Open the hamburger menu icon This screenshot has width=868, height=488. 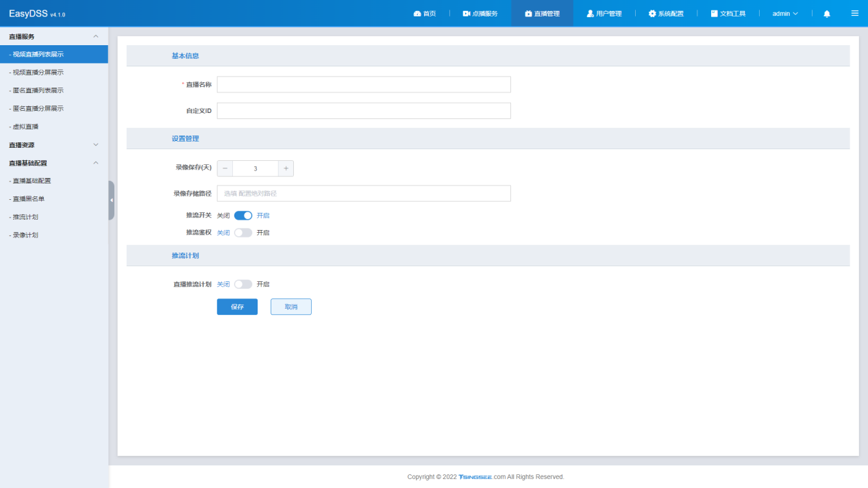pos(854,13)
